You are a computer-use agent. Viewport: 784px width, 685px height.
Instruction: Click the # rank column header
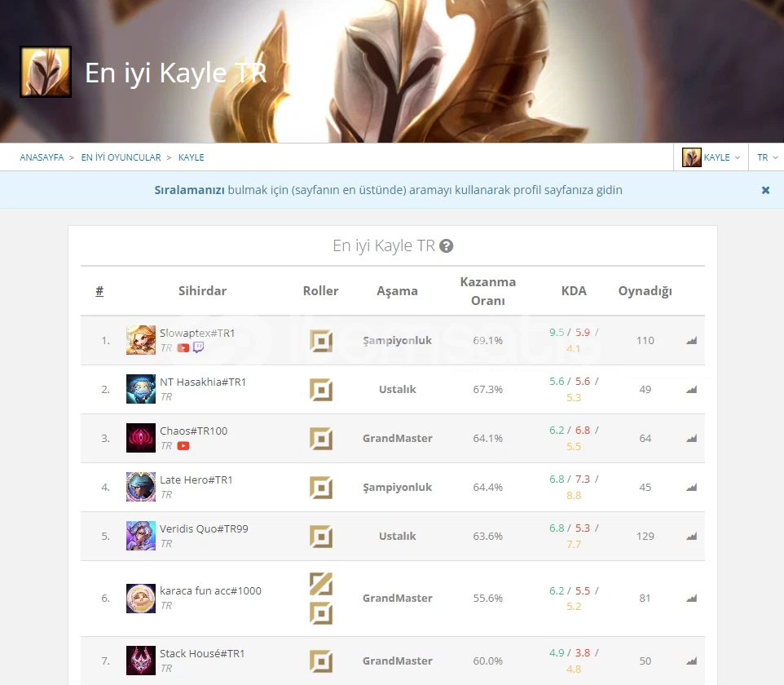[99, 290]
